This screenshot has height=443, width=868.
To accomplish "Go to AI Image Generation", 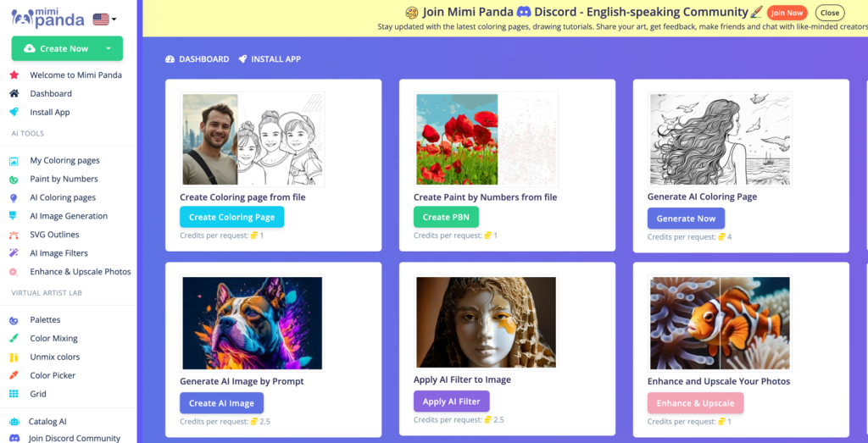I will pos(69,216).
